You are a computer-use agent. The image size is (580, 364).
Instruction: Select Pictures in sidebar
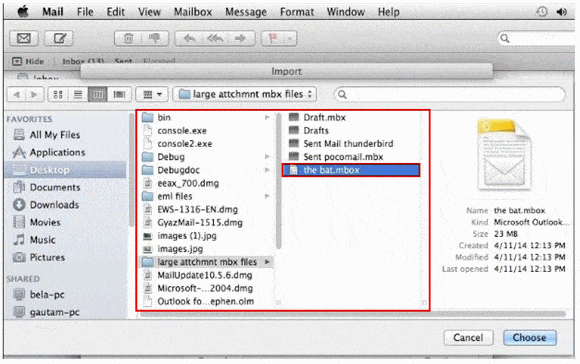39,257
